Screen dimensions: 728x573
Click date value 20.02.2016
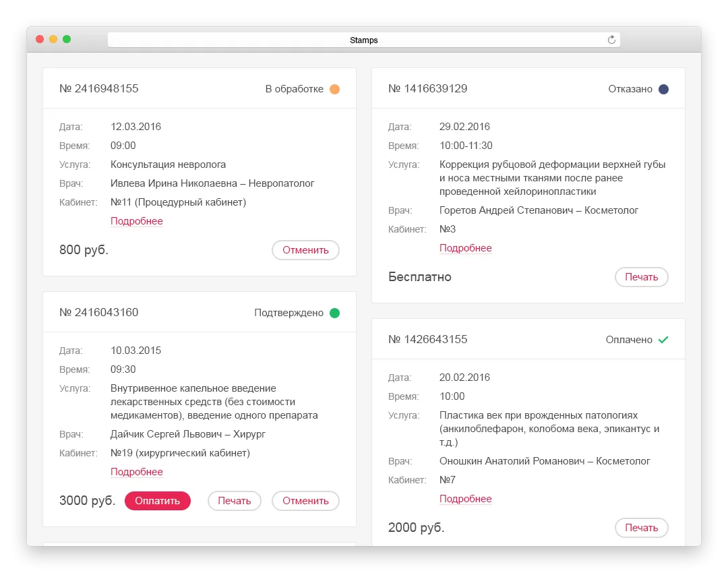coord(464,378)
